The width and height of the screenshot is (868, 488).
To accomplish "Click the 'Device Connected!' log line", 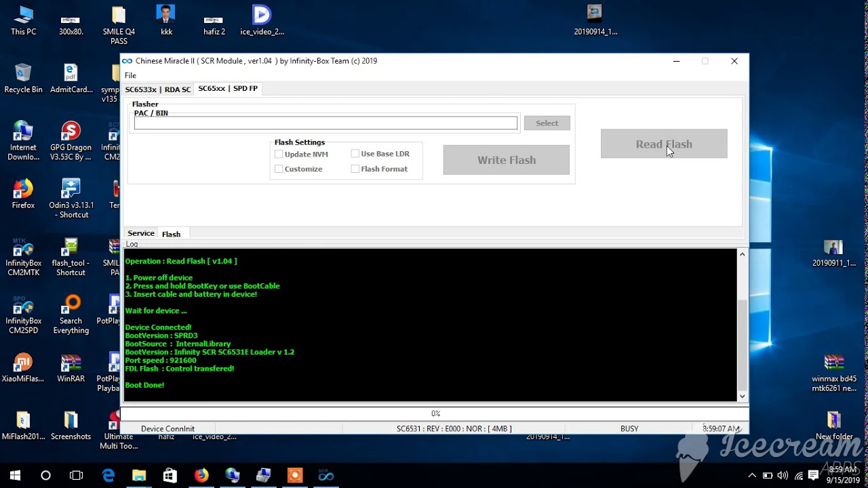I will [x=158, y=327].
